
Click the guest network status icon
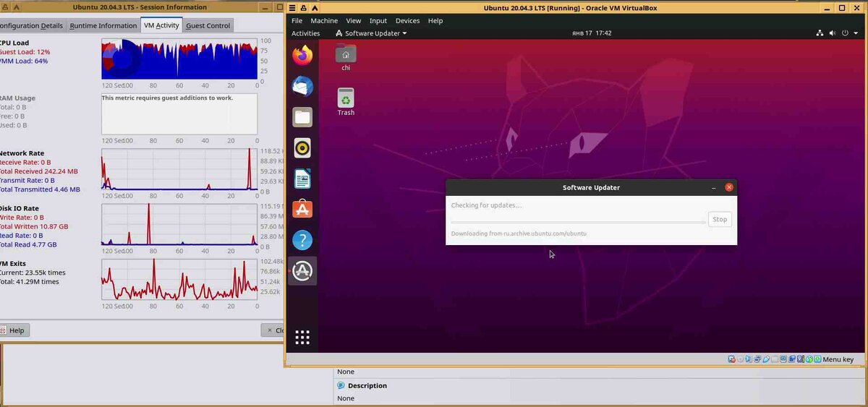[x=820, y=33]
